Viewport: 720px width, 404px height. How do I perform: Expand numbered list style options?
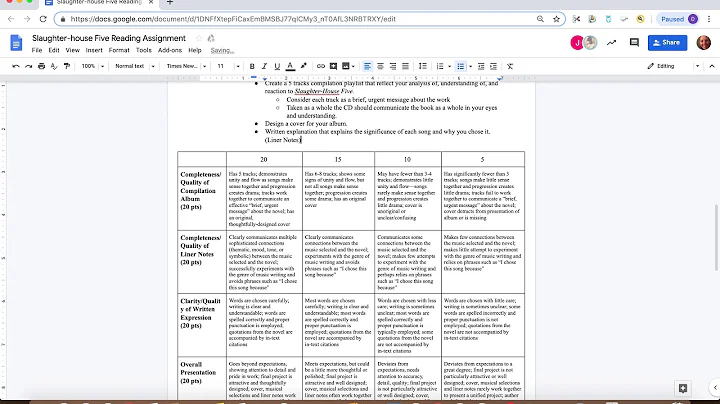click(x=449, y=66)
